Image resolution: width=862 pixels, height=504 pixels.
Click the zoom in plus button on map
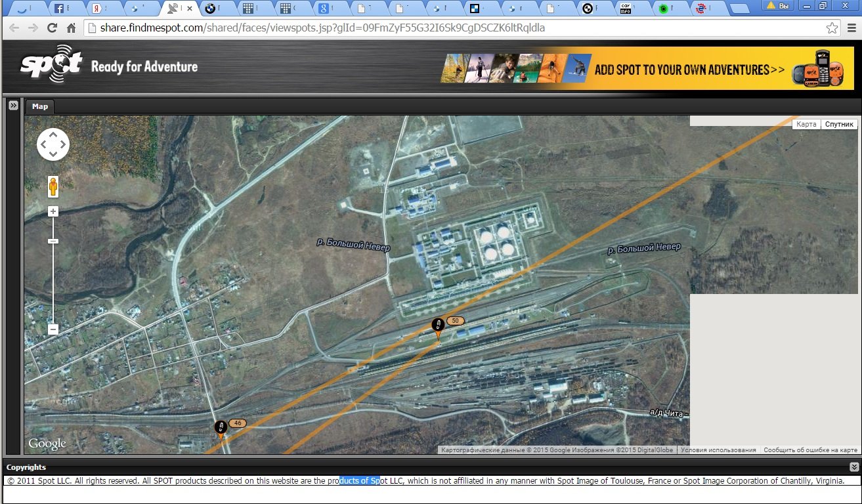tap(53, 211)
